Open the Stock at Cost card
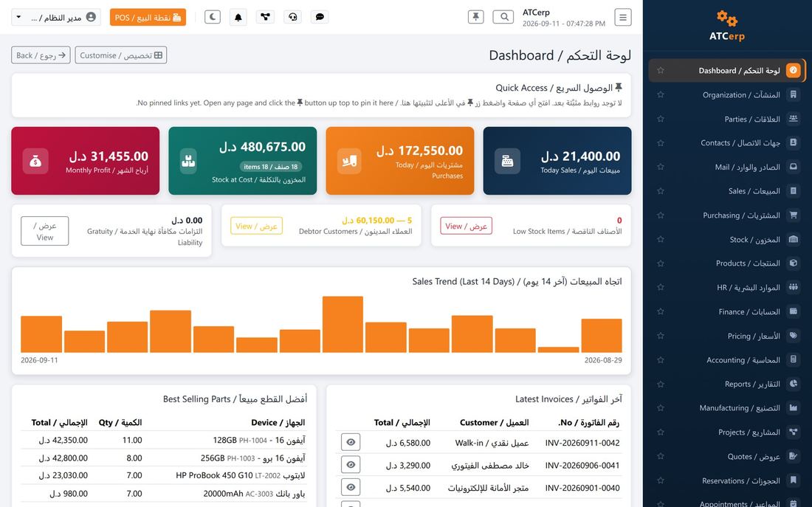The width and height of the screenshot is (812, 507). coord(242,161)
